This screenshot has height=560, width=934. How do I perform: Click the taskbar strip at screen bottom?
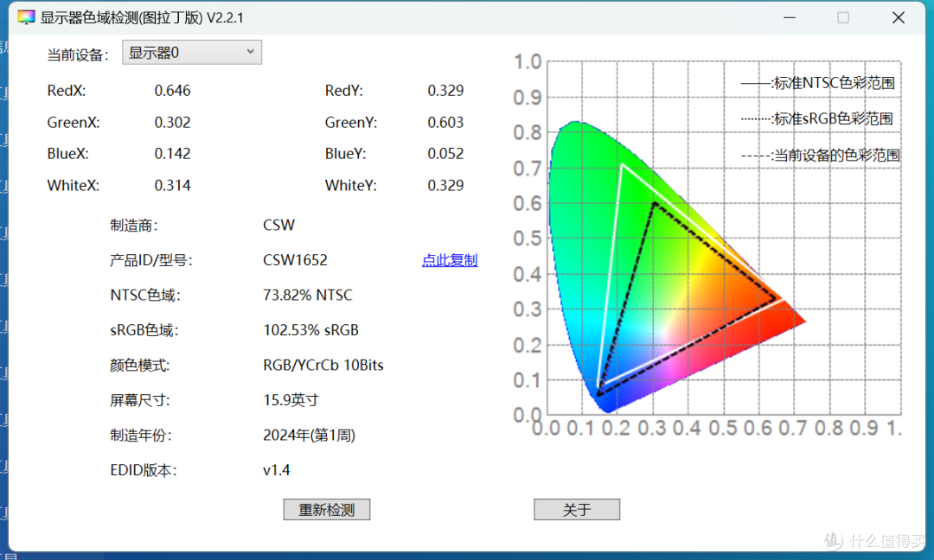click(x=467, y=557)
